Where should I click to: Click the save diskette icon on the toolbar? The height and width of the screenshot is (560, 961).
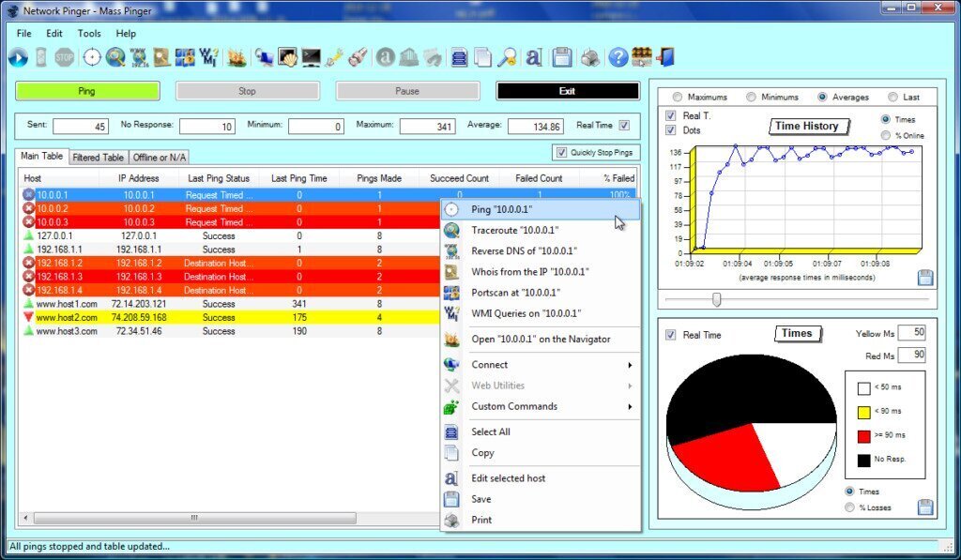pyautogui.click(x=562, y=57)
